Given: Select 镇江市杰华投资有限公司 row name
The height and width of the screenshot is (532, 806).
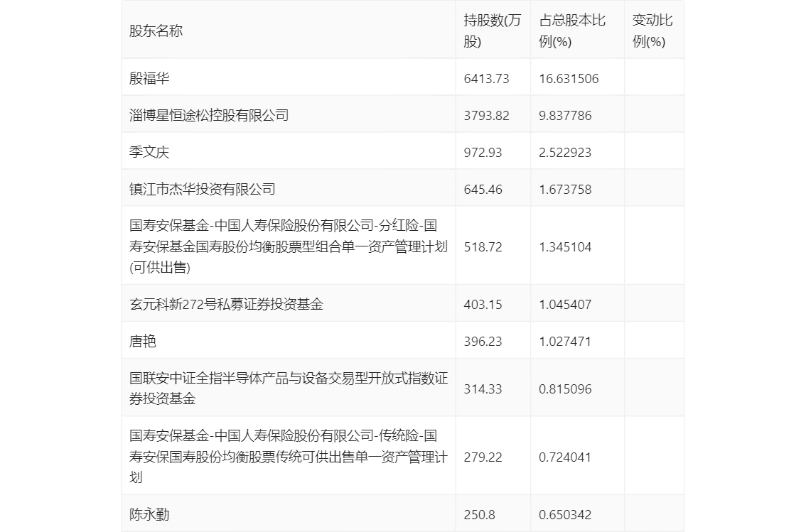Looking at the screenshot, I should tap(202, 189).
